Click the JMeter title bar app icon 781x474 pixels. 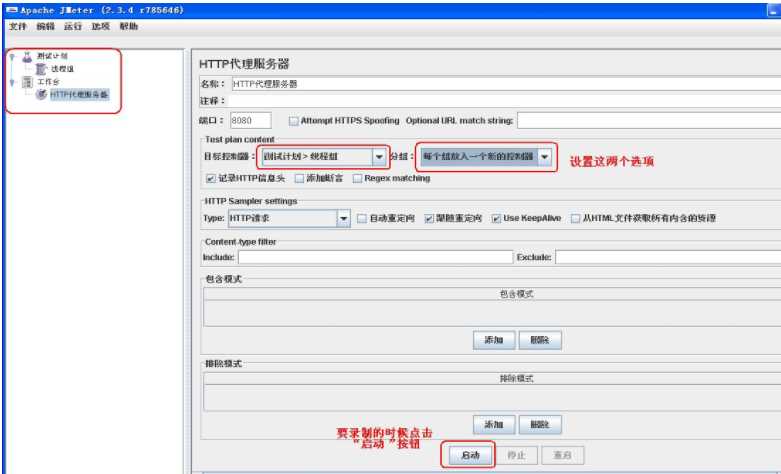(x=11, y=10)
